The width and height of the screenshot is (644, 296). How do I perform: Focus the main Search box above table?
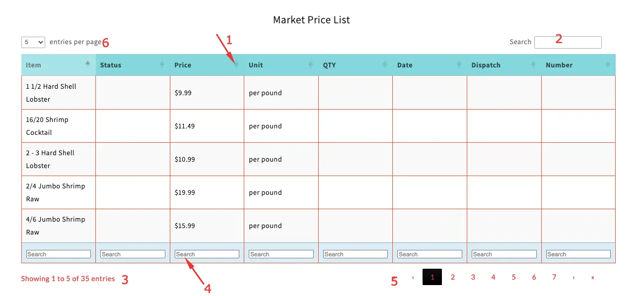pos(568,42)
